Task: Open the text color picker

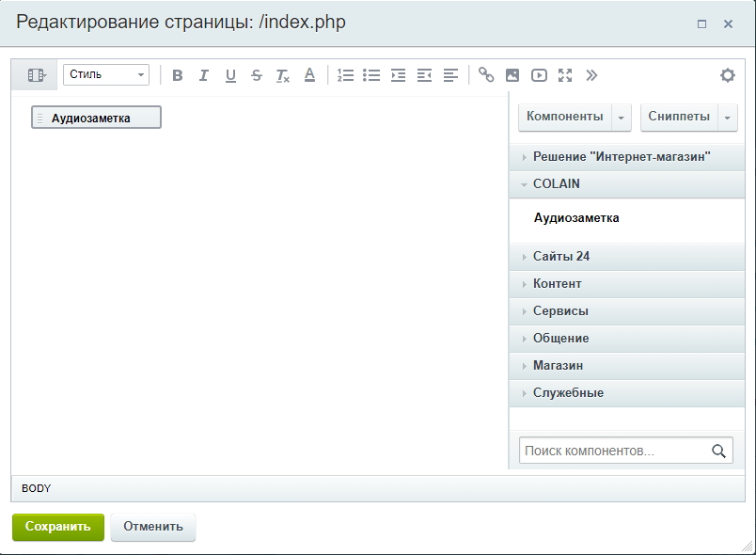Action: (x=309, y=75)
